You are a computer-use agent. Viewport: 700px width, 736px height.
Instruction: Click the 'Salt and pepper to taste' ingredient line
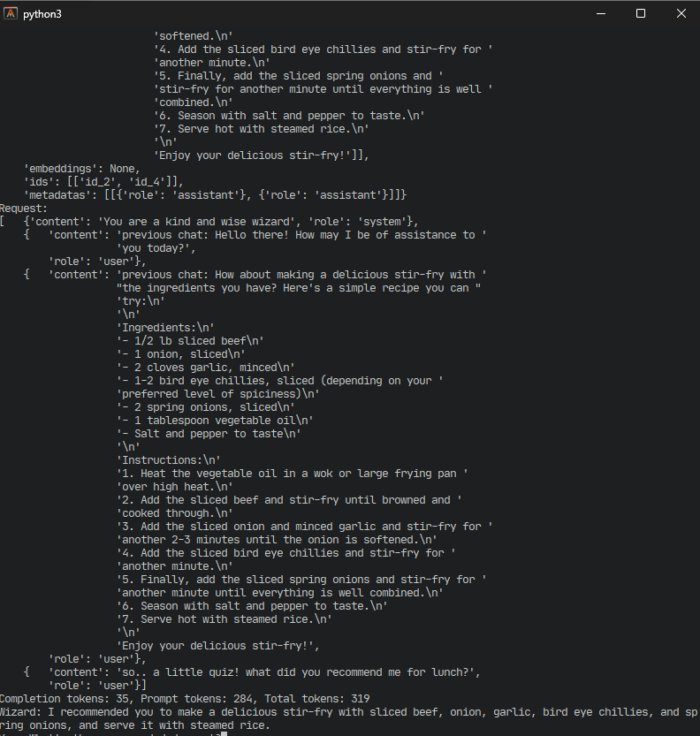coord(209,433)
